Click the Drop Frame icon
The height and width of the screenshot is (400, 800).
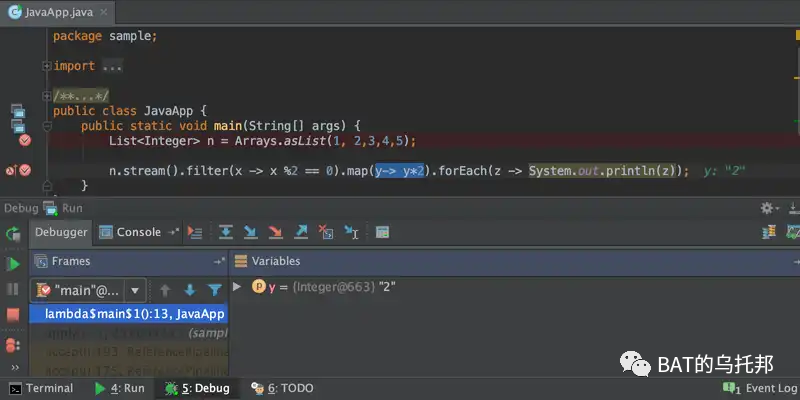click(326, 233)
